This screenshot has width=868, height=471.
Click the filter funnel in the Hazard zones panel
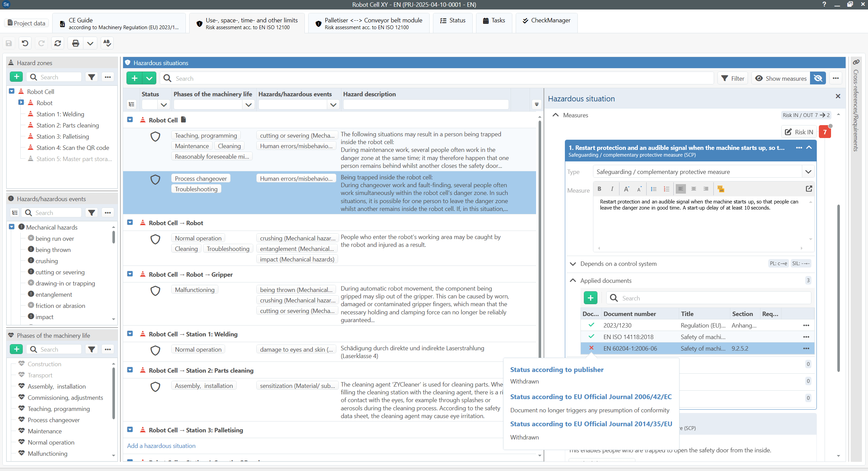pos(92,77)
